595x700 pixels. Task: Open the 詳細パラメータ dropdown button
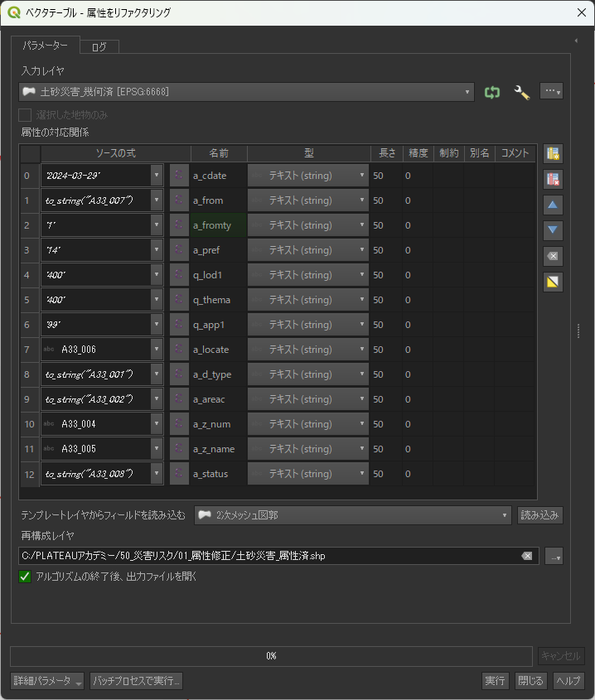[x=47, y=681]
